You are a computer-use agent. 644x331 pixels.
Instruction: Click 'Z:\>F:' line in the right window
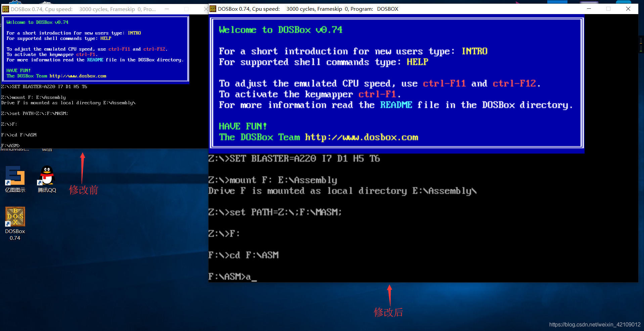pyautogui.click(x=224, y=234)
